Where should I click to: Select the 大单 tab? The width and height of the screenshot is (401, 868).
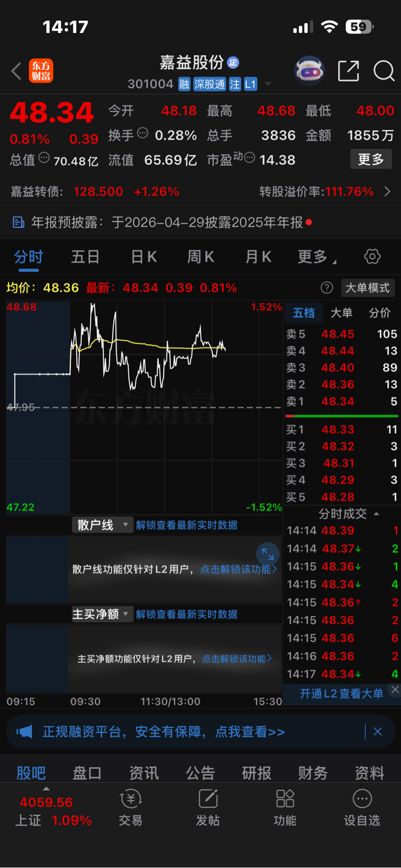341,313
